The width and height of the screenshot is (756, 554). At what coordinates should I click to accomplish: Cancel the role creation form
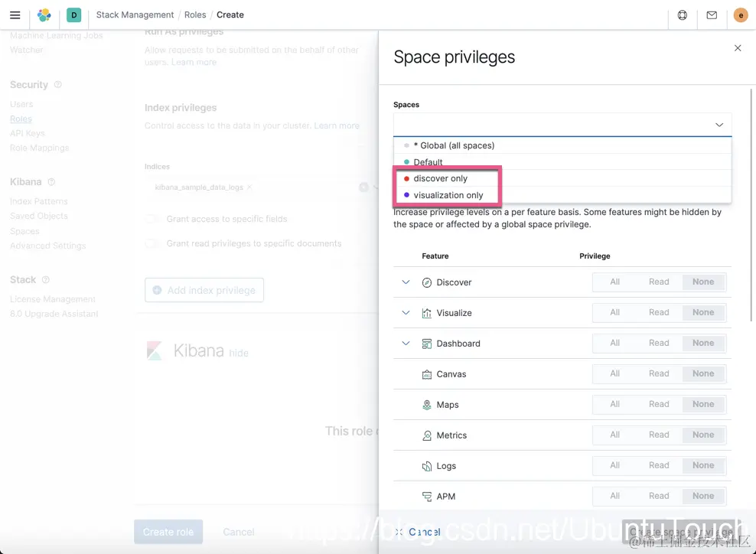pyautogui.click(x=239, y=532)
